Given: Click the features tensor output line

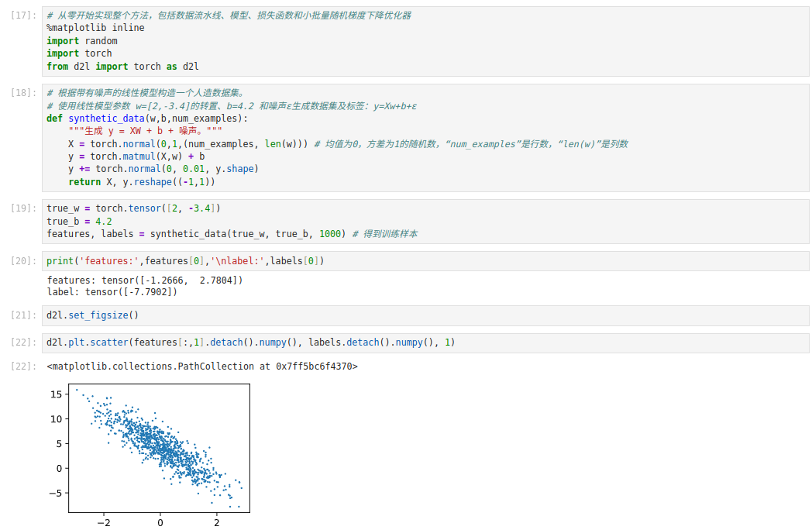Looking at the screenshot, I should (x=144, y=280).
